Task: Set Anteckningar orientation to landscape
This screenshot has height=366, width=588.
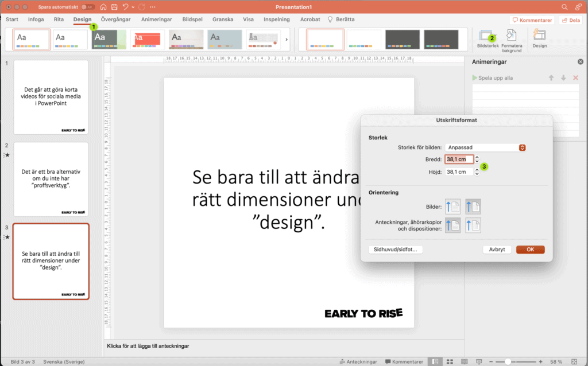Action: pyautogui.click(x=473, y=225)
